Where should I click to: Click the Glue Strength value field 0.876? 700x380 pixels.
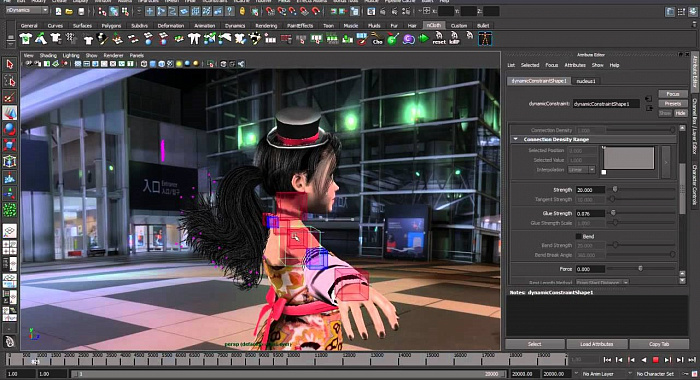(590, 213)
